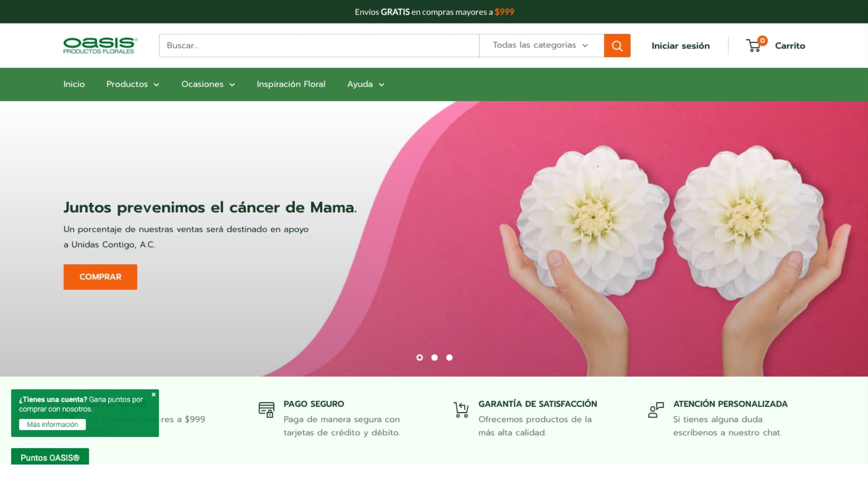The width and height of the screenshot is (868, 488).
Task: Open Inspiración Floral page
Action: click(x=291, y=84)
